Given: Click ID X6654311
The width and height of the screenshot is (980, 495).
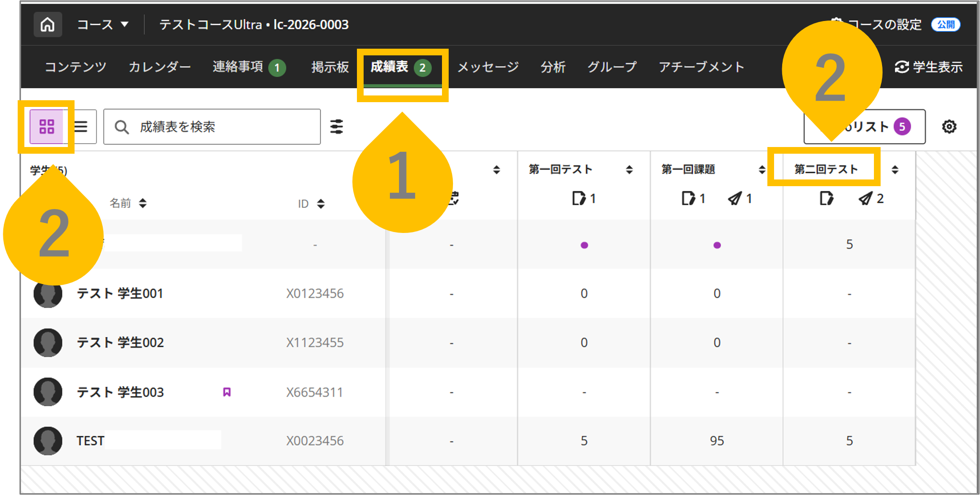Looking at the screenshot, I should [x=315, y=392].
